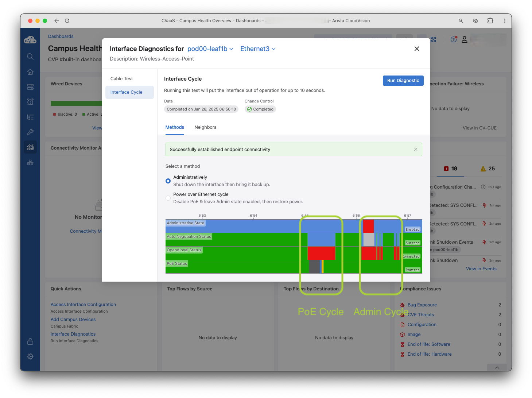Viewport: 532px width, 398px height.
Task: Open the events alarm icon in the sidebar
Action: click(x=30, y=102)
